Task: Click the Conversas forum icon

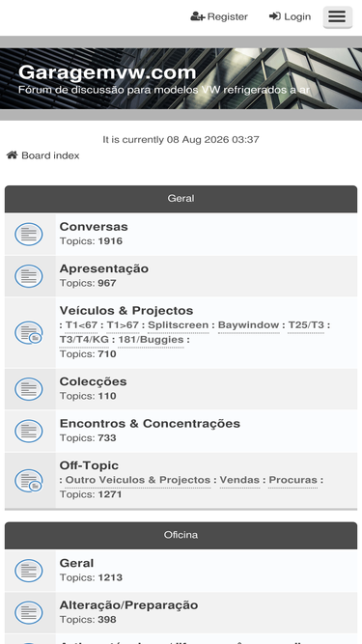Action: pyautogui.click(x=29, y=234)
